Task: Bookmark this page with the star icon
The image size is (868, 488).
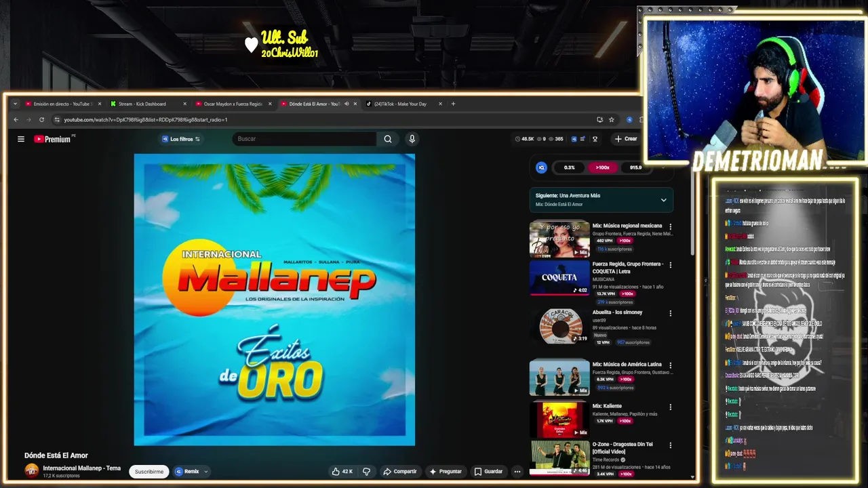Action: click(x=611, y=120)
